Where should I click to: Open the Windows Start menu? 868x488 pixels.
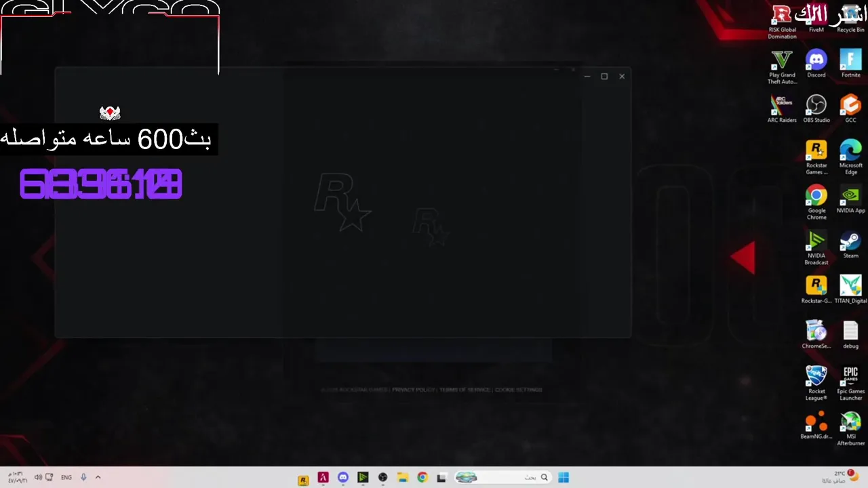coord(564,478)
